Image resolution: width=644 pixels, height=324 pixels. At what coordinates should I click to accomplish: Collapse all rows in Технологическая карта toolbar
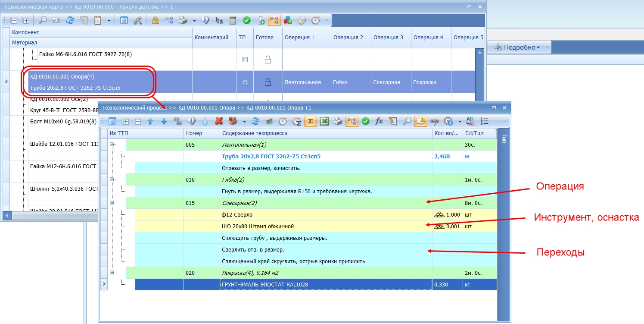click(14, 20)
